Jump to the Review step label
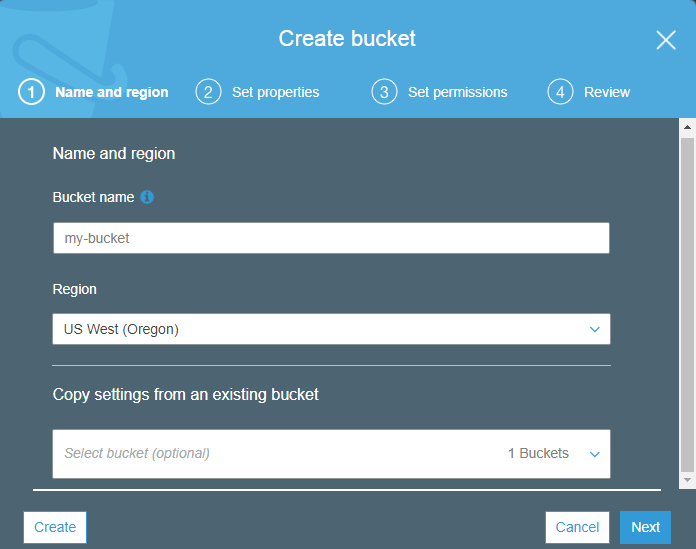 point(607,92)
